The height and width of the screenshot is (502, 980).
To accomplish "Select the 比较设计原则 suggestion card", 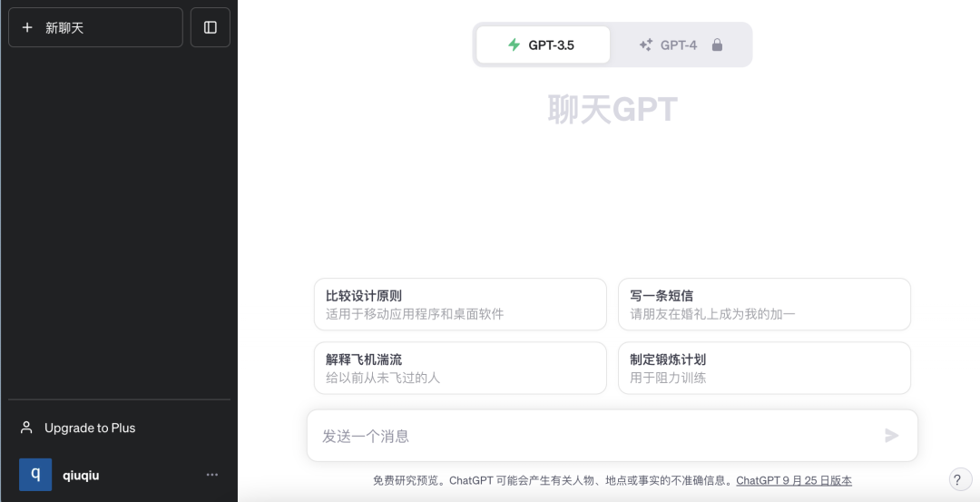I will [x=460, y=304].
